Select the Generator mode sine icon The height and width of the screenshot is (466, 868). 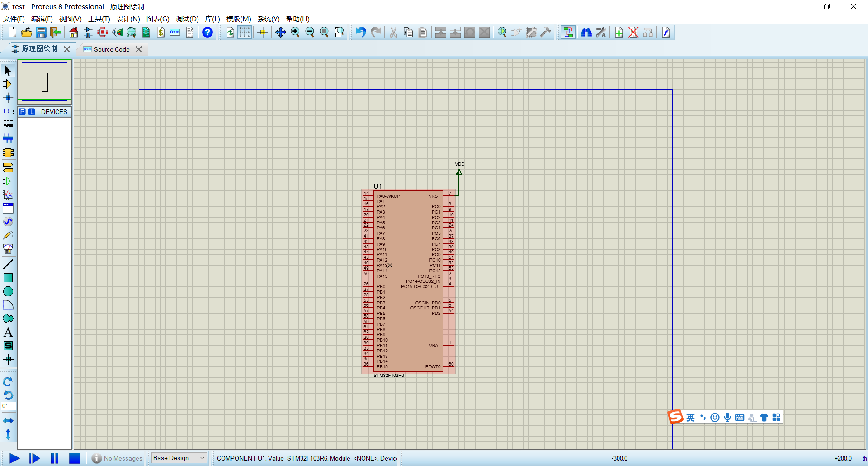coord(8,222)
